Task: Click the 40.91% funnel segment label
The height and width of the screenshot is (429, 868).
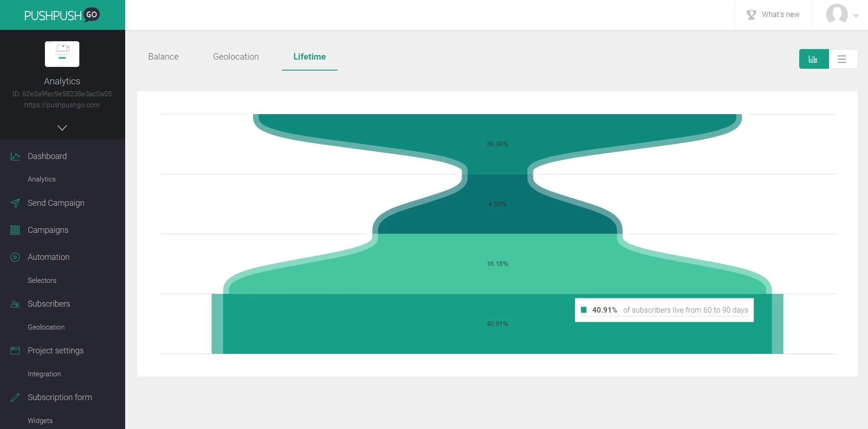Action: click(498, 324)
